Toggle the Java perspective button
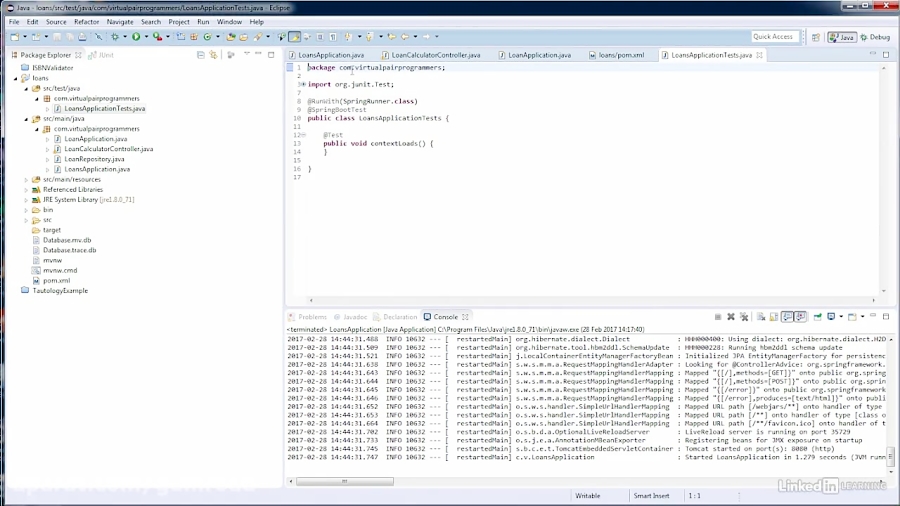This screenshot has height=506, width=900. 841,37
